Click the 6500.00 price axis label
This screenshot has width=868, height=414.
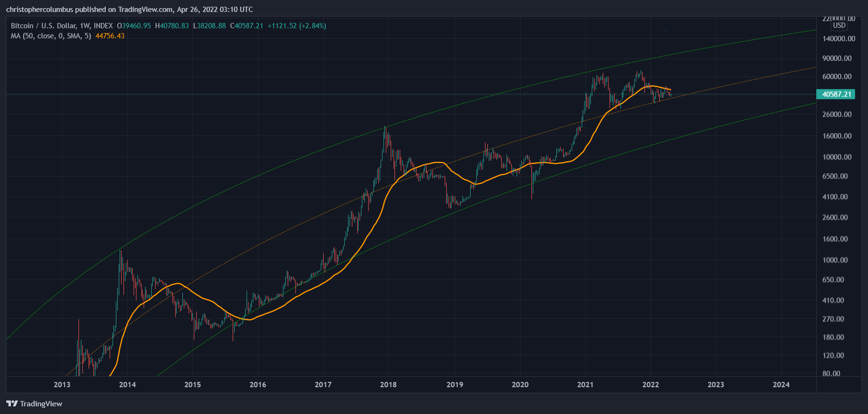pyautogui.click(x=835, y=176)
